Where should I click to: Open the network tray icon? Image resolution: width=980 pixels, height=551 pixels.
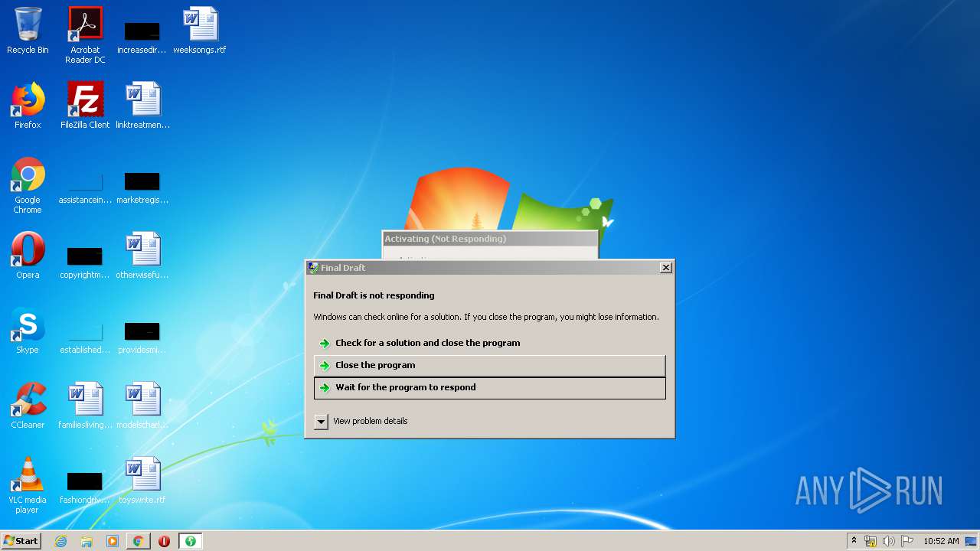(x=871, y=541)
